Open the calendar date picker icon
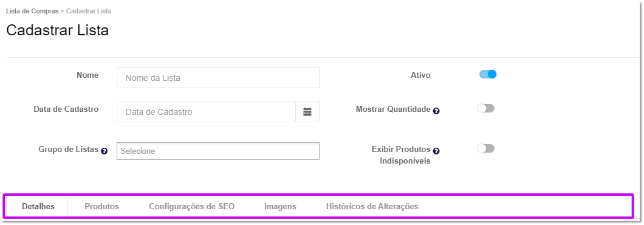 tap(307, 112)
